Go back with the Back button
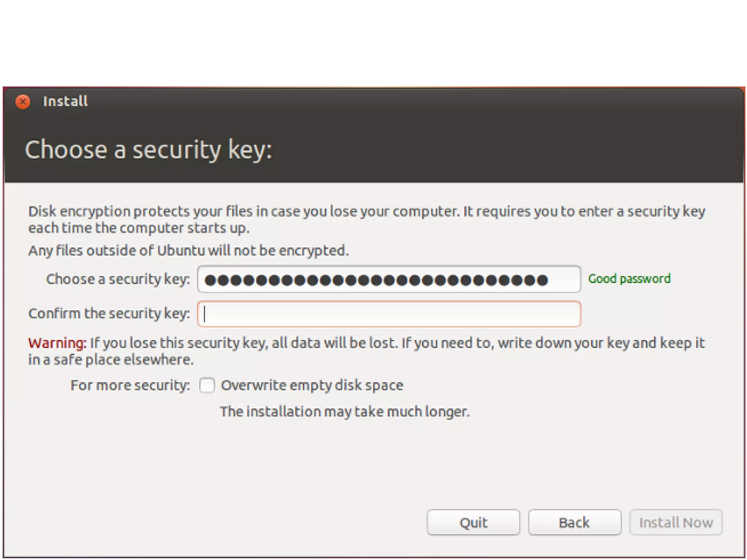Image resolution: width=747 pixels, height=560 pixels. [x=574, y=522]
